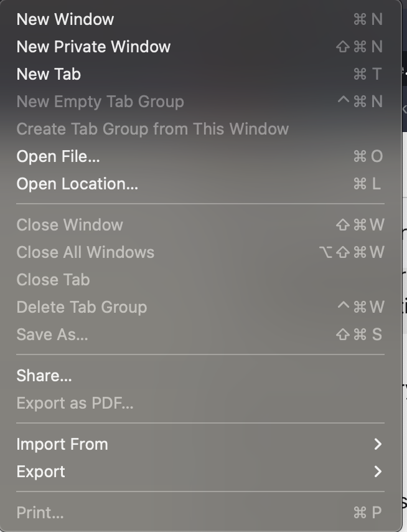Choose Close Tab

(53, 280)
